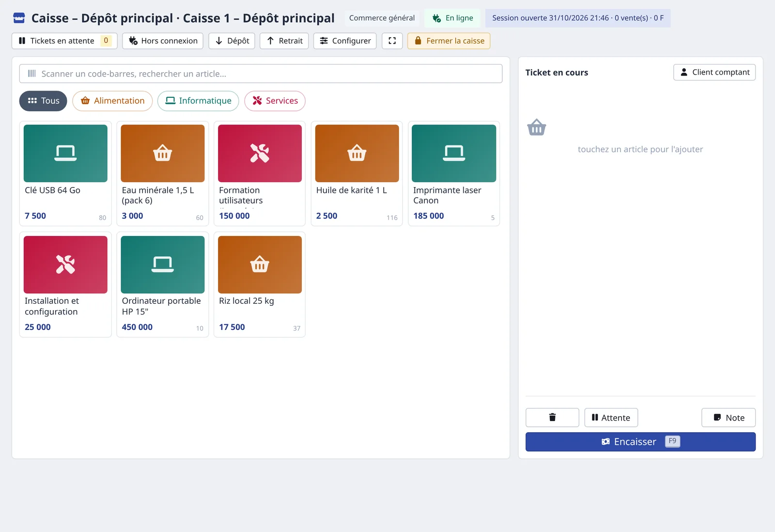Click the empty basket icon in ticket
The height and width of the screenshot is (532, 775).
point(537,127)
